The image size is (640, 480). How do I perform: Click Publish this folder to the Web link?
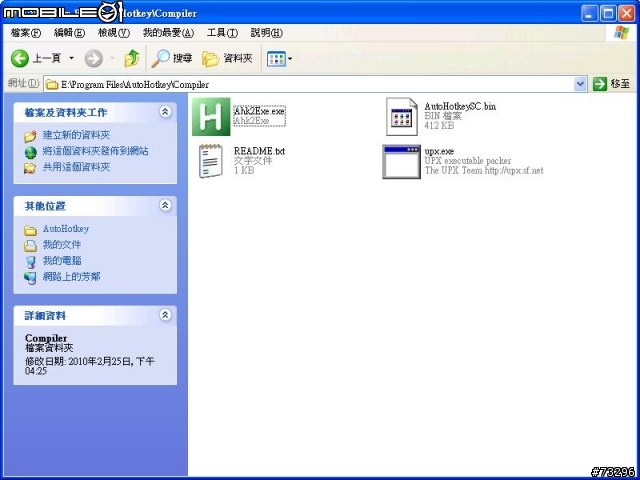click(x=96, y=151)
